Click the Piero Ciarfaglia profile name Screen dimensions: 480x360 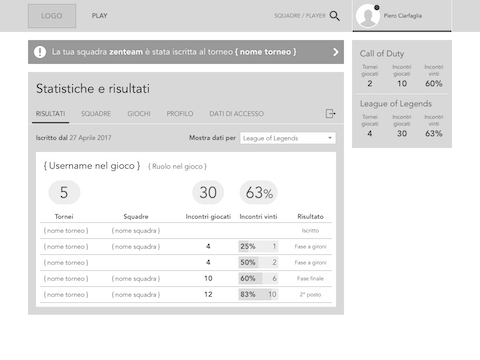(x=403, y=16)
